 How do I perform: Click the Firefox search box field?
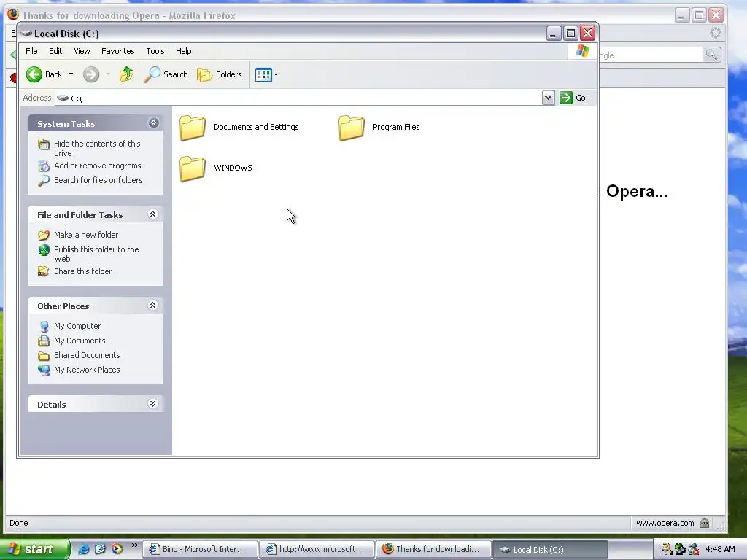click(650, 55)
